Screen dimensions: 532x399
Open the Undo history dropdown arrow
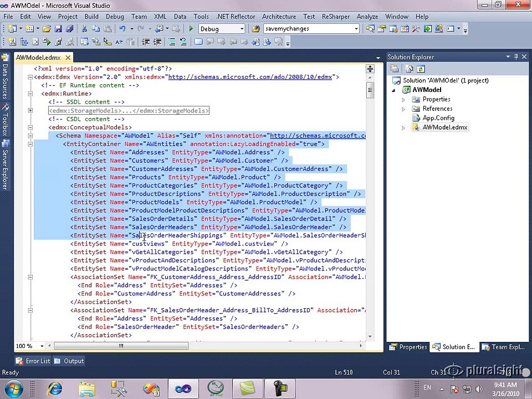click(131, 29)
